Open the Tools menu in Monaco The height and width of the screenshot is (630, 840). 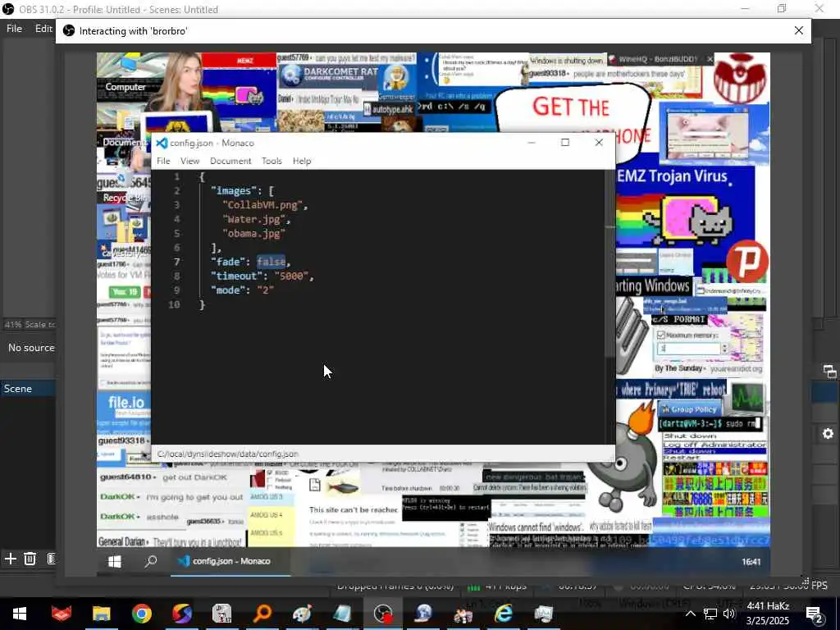(x=272, y=161)
